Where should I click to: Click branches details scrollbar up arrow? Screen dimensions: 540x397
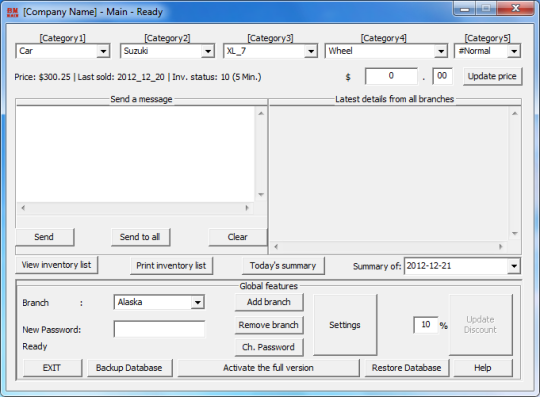click(x=515, y=114)
